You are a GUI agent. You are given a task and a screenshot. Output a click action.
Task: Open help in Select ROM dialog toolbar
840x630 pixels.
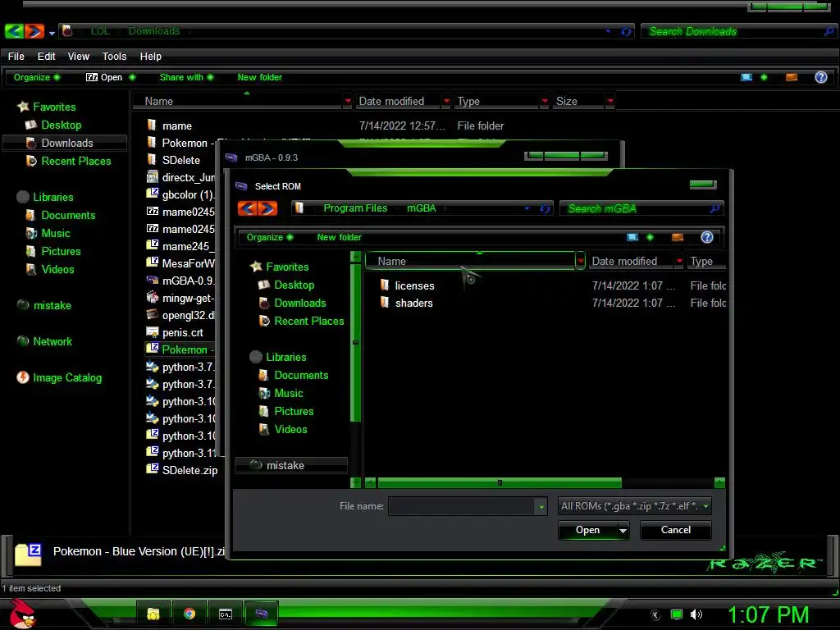pos(706,237)
